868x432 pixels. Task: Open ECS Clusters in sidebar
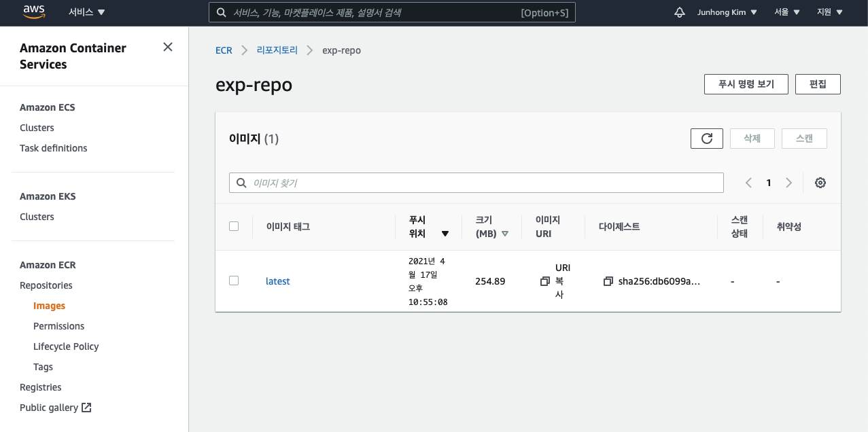click(x=37, y=128)
